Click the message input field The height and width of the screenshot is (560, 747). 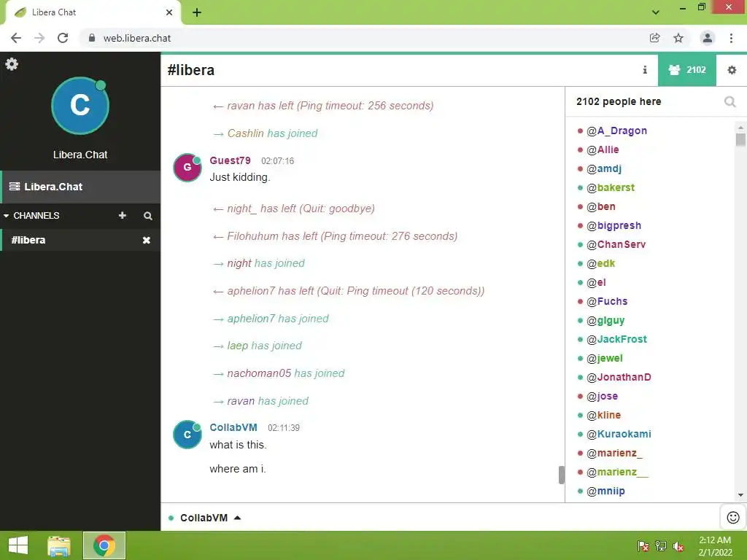[x=481, y=518]
